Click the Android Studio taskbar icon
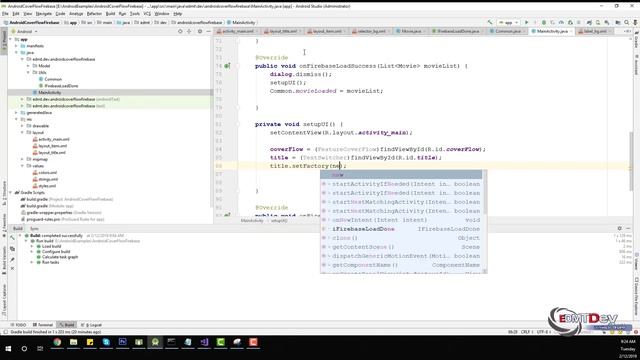640x360 pixels. 155,342
